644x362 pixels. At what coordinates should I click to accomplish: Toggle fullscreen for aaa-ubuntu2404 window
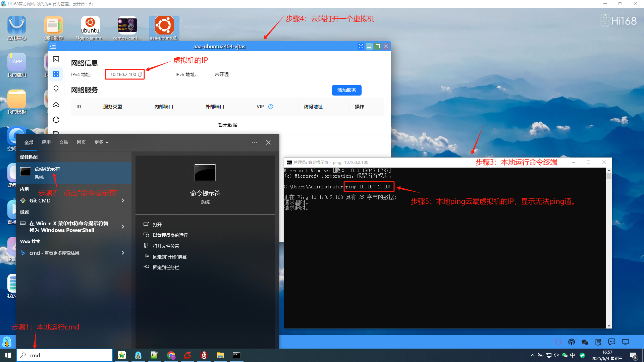tap(361, 46)
